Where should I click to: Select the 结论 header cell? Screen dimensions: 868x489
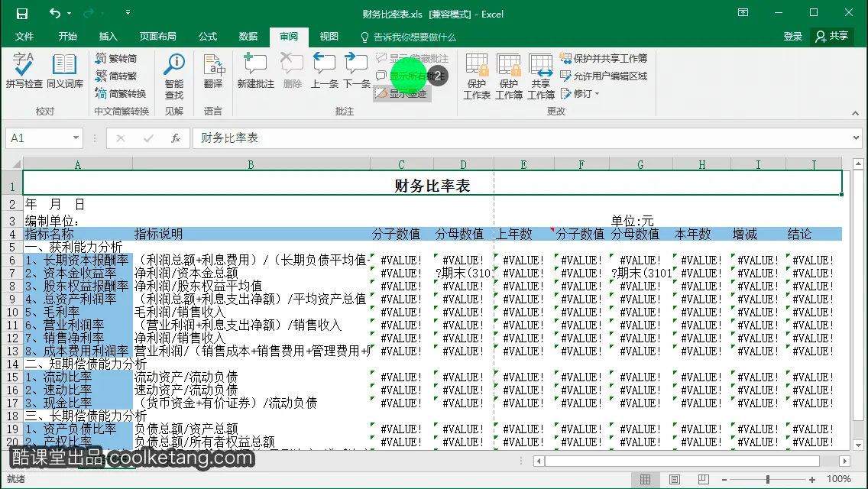(x=814, y=235)
